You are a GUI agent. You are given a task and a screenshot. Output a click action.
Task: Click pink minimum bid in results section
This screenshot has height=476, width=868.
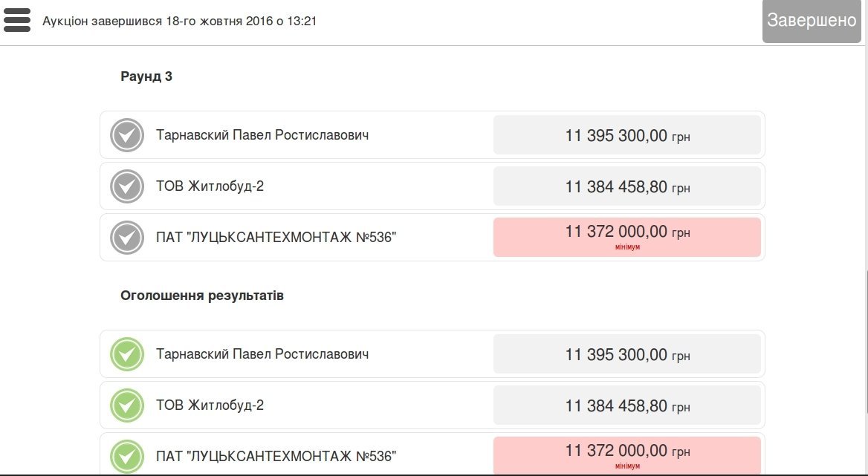point(627,454)
